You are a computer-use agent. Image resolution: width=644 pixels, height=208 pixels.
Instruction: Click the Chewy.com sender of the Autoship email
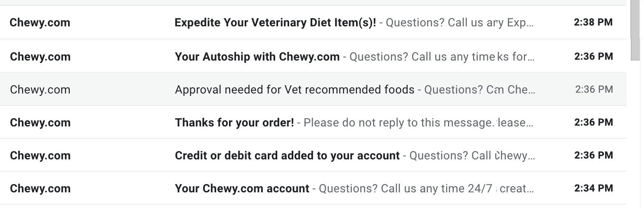[x=40, y=56]
